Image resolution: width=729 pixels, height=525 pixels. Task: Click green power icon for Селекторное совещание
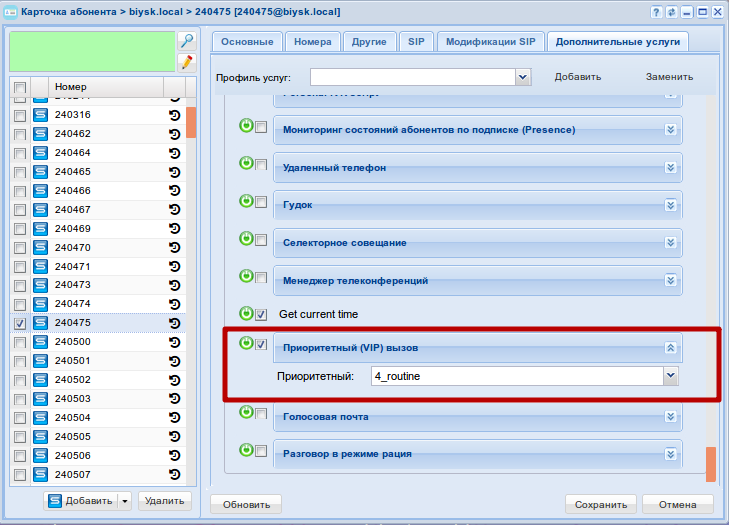pos(246,239)
